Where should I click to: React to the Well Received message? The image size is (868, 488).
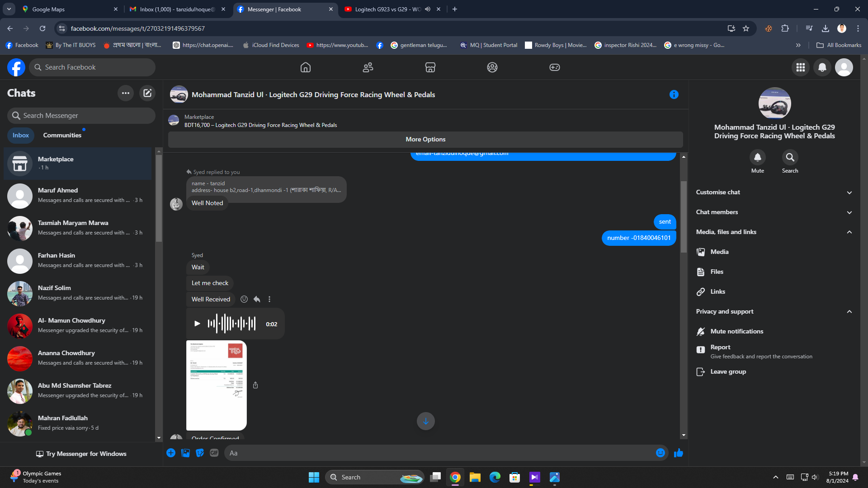point(244,299)
